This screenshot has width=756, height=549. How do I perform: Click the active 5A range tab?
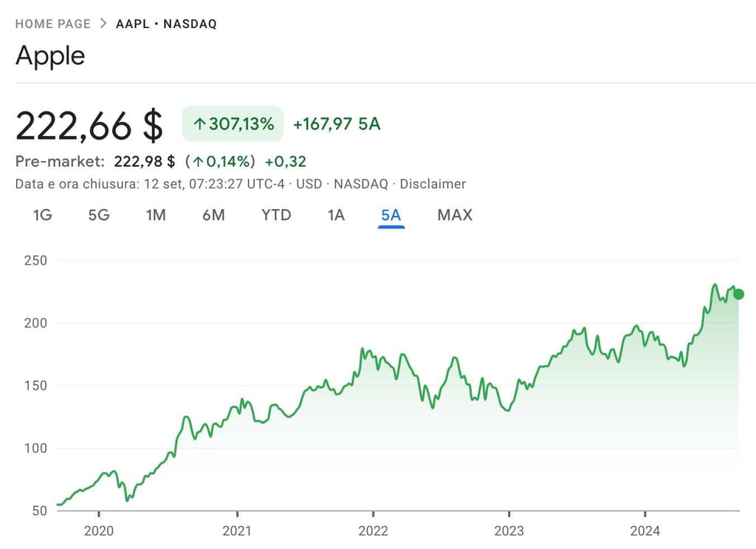pyautogui.click(x=391, y=215)
